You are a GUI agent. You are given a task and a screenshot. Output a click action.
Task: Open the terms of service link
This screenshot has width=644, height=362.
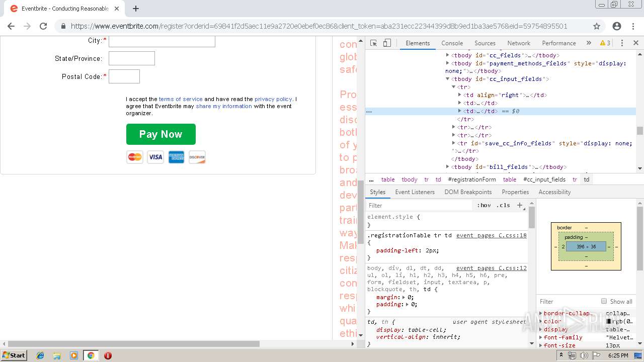[181, 99]
